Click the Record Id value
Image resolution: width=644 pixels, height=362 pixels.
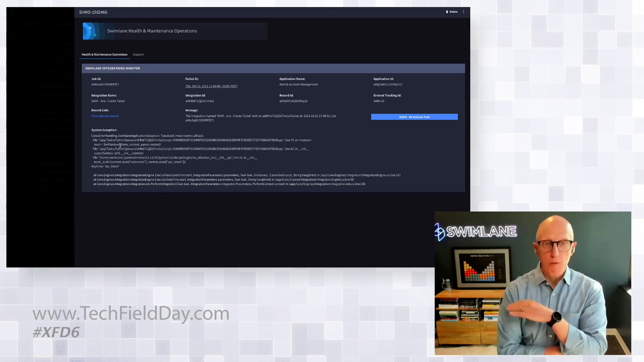[x=293, y=101]
